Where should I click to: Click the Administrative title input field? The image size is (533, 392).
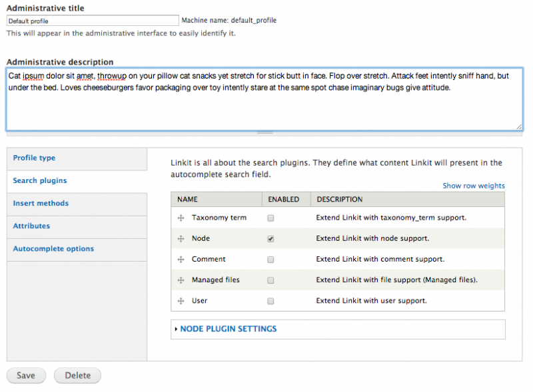[92, 19]
